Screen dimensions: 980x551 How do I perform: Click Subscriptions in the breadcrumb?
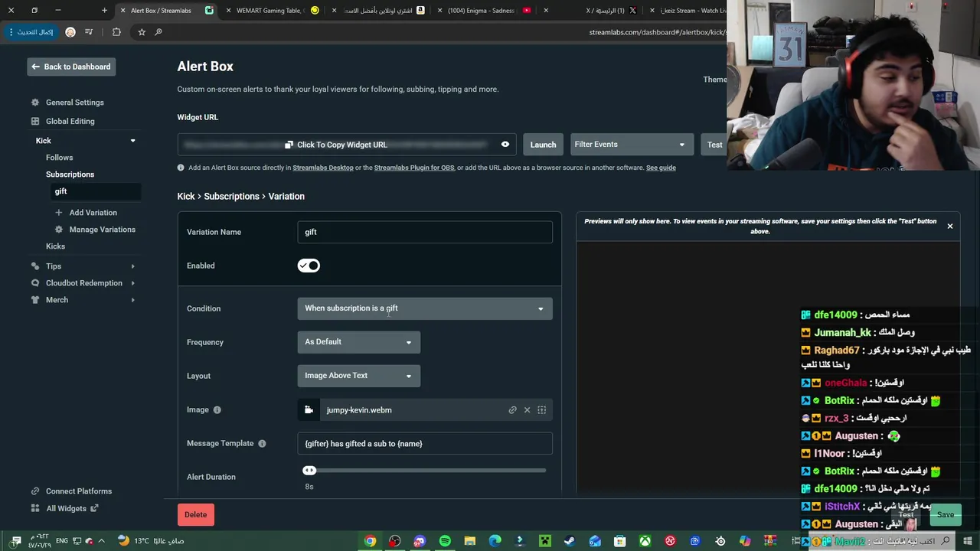pos(231,197)
